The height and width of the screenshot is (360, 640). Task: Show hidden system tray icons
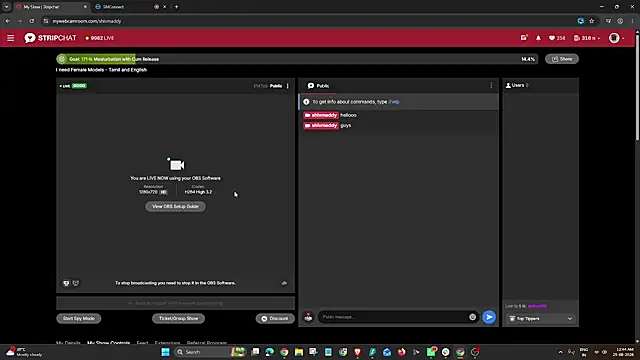click(x=560, y=352)
